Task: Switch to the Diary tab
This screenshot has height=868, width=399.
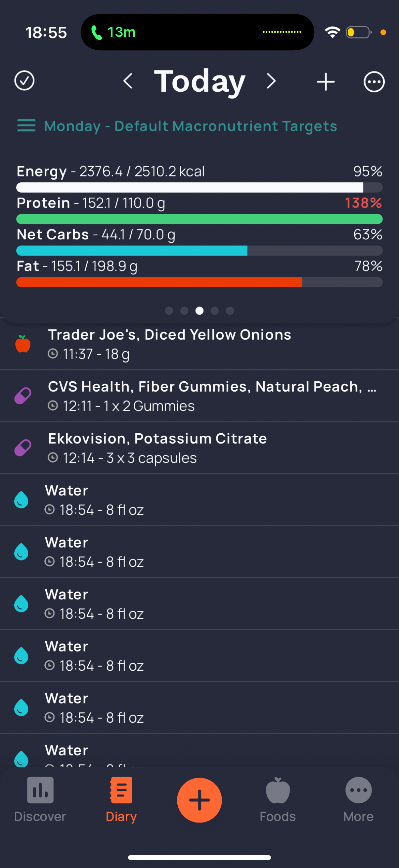Action: tap(121, 799)
